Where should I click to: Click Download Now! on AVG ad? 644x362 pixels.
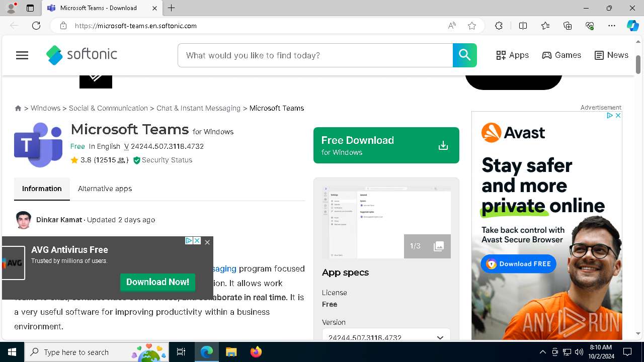157,282
